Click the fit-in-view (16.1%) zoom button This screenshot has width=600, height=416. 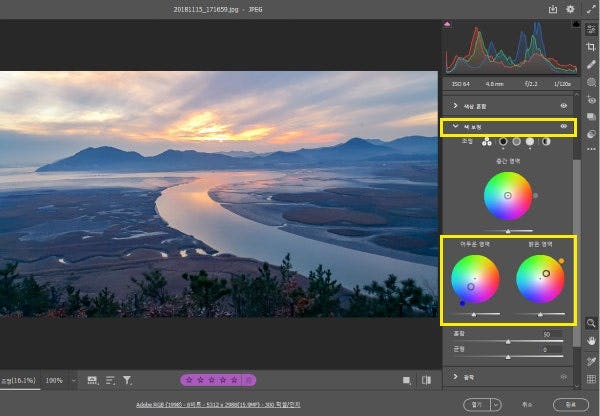click(x=18, y=380)
